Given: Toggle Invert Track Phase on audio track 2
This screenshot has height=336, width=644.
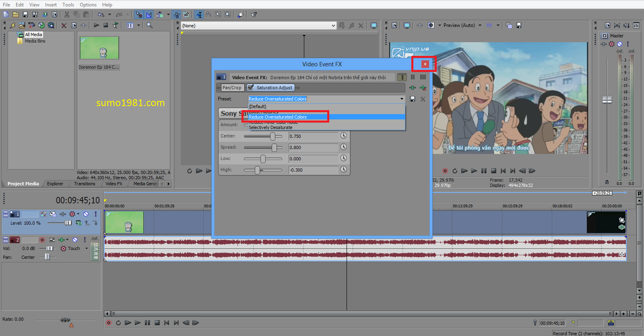Looking at the screenshot, I should [52, 240].
